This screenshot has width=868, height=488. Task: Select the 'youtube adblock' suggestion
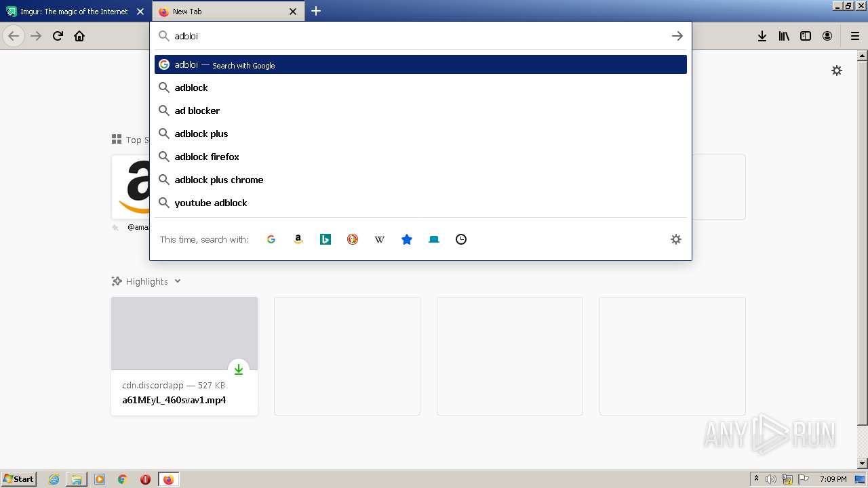pyautogui.click(x=420, y=203)
